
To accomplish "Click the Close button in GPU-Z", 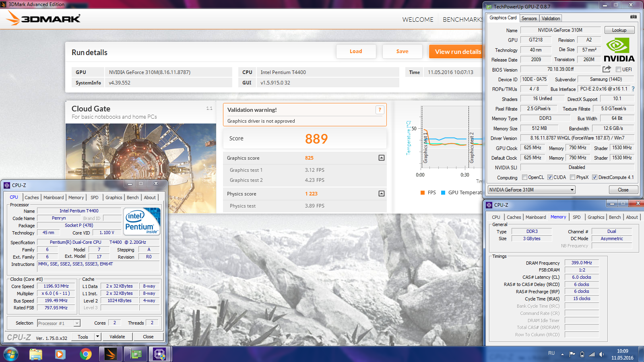I will pos(623,190).
